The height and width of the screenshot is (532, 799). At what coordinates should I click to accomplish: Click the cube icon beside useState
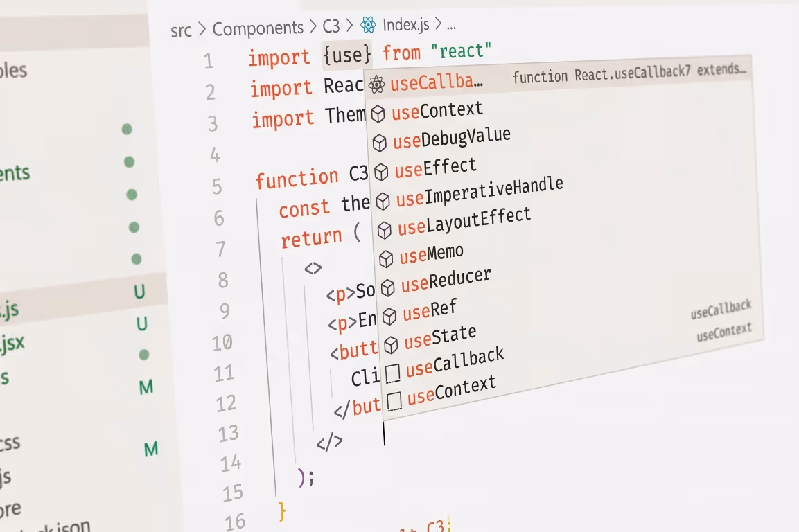(x=391, y=345)
